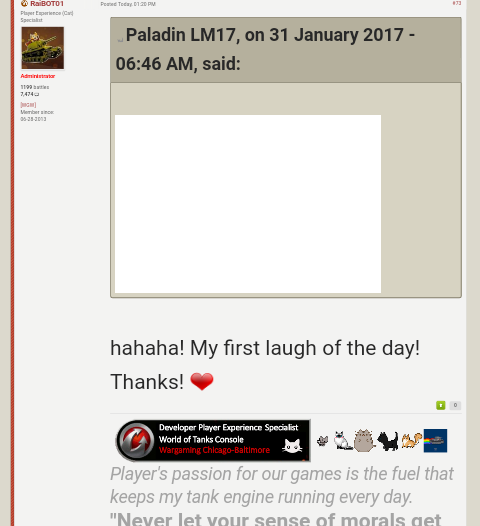Click the small gray kitten signature icon
The height and width of the screenshot is (526, 480).
click(323, 440)
